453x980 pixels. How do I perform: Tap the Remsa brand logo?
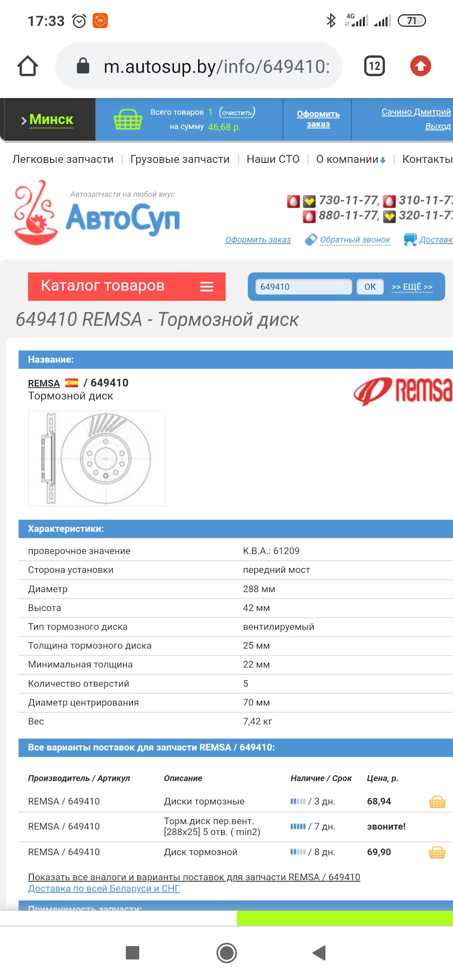click(403, 391)
